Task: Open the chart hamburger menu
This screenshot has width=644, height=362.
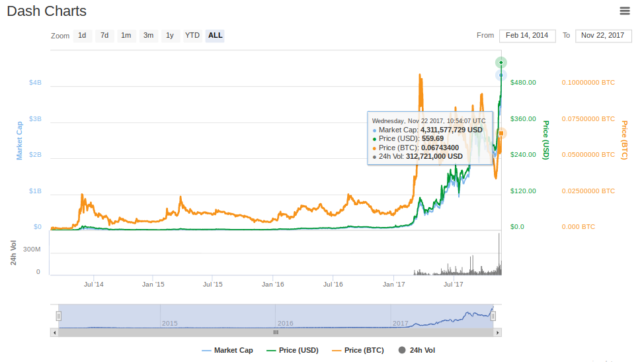Action: pos(624,11)
